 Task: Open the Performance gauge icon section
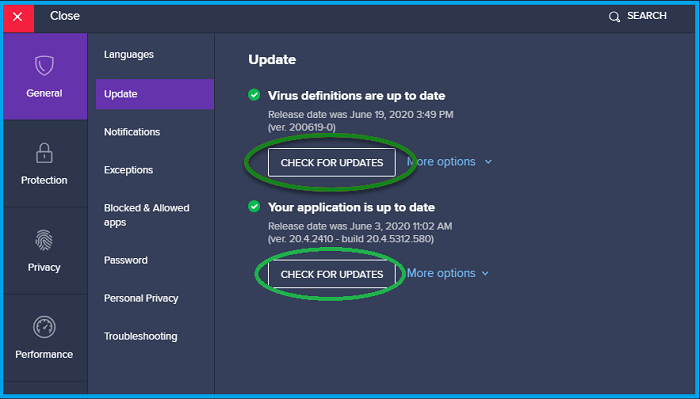[45, 338]
